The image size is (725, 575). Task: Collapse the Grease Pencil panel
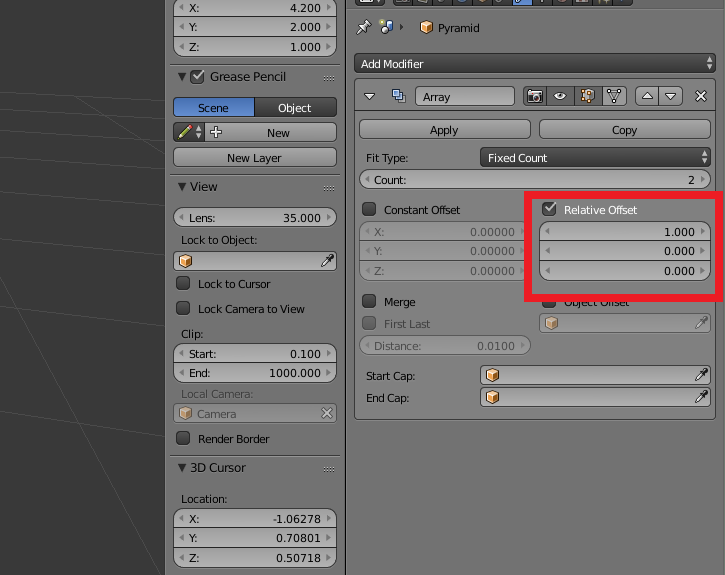tap(182, 77)
